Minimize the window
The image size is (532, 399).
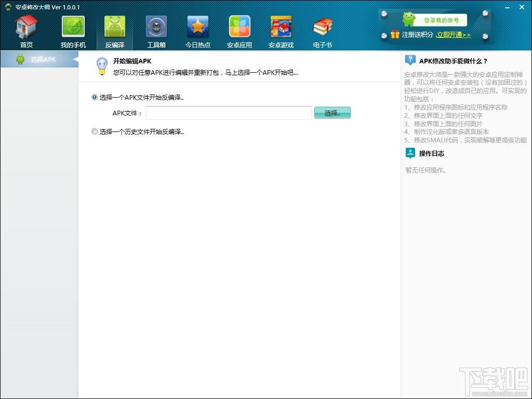coord(507,7)
